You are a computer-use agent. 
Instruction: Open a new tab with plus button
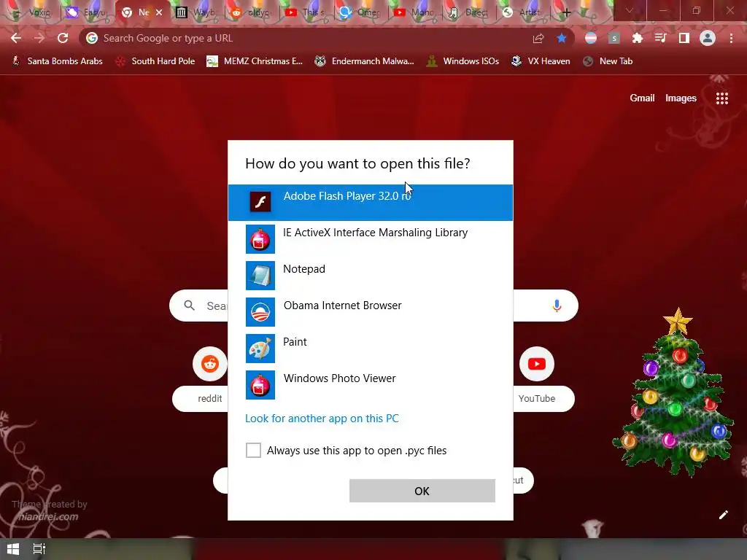click(x=566, y=12)
